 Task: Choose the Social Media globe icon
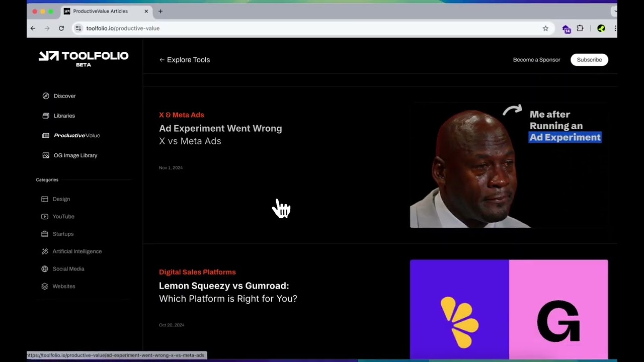click(x=45, y=269)
